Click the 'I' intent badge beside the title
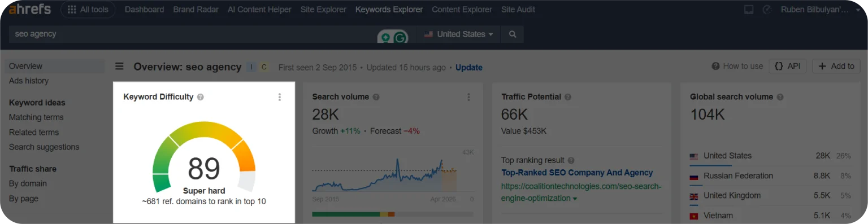This screenshot has width=868, height=224. [251, 67]
